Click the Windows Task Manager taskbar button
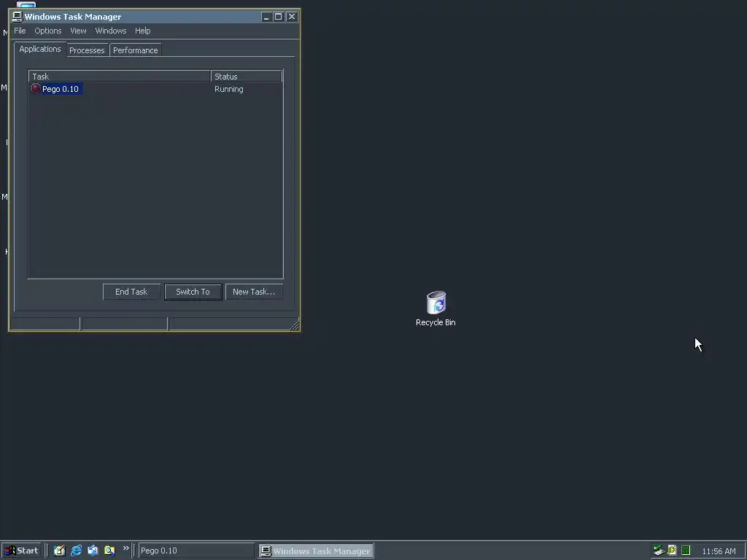Screen dimensions: 747x560 (317, 551)
